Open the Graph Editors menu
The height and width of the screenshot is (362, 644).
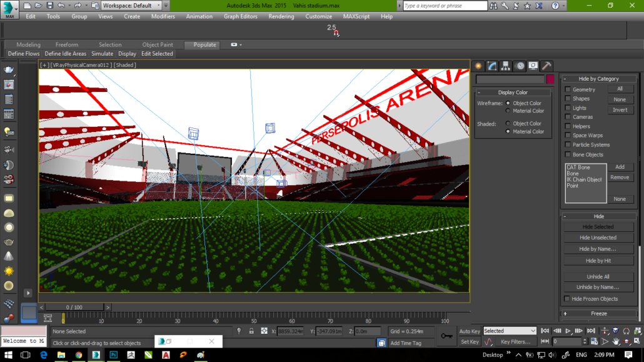click(240, 16)
